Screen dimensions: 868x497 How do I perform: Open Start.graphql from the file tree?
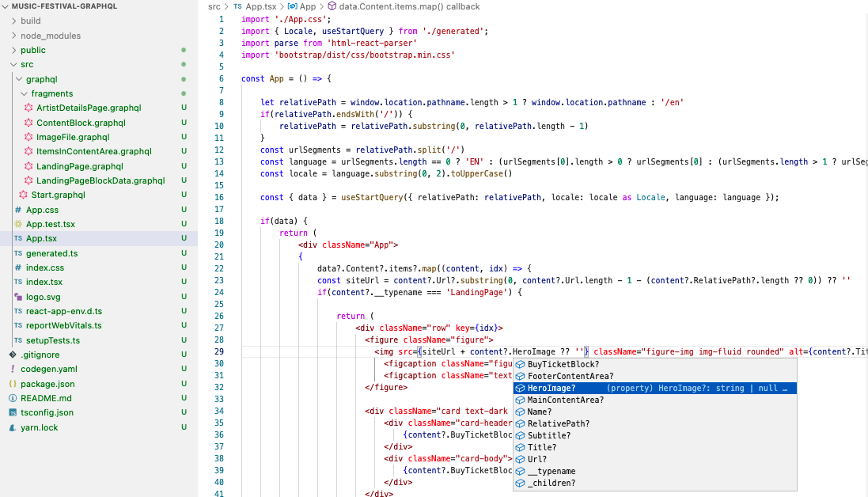(x=58, y=195)
